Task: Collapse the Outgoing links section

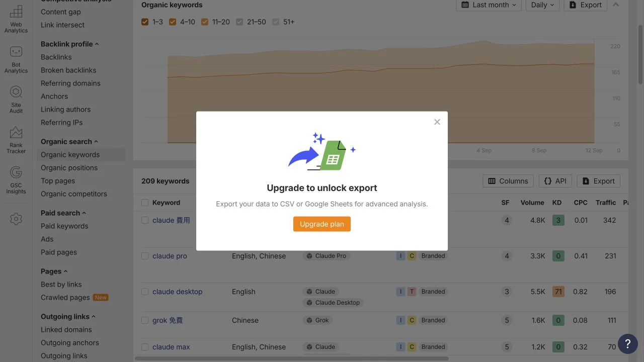Action: pyautogui.click(x=94, y=317)
